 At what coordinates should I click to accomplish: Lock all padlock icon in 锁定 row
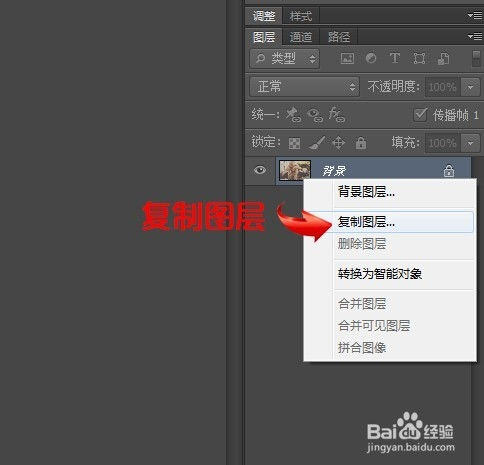coord(361,143)
